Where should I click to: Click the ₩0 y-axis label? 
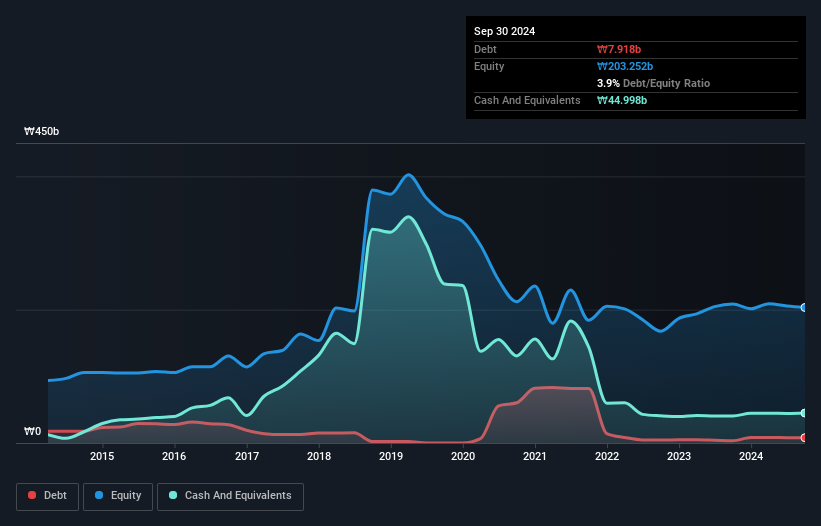32,431
